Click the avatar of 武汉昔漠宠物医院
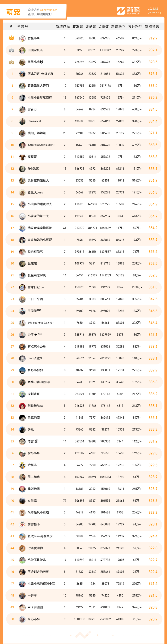 click(22, 228)
